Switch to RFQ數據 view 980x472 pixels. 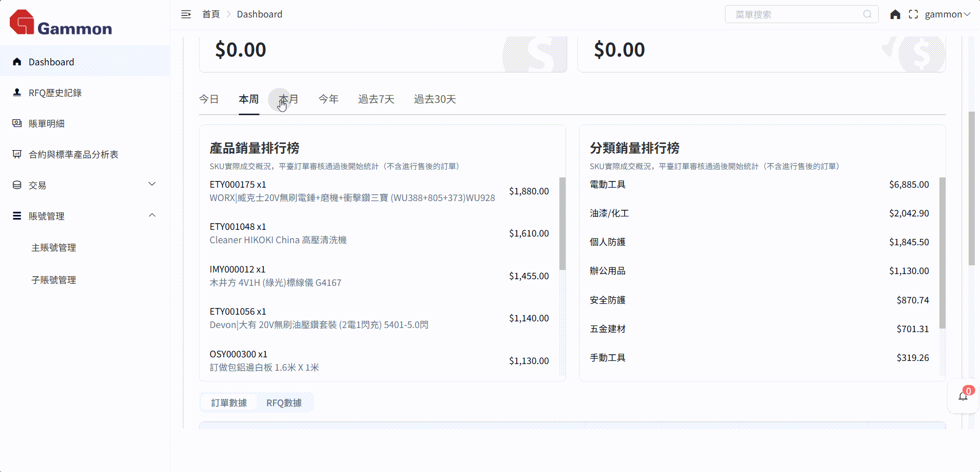(x=284, y=403)
